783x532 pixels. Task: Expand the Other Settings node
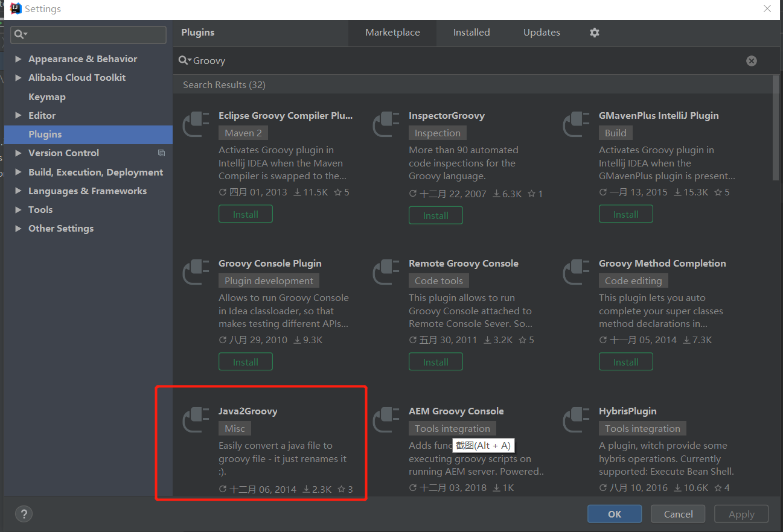click(x=18, y=229)
